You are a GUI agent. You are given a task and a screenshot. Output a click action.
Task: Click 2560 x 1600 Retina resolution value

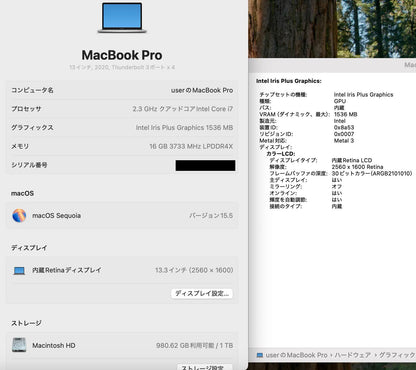pyautogui.click(x=357, y=167)
